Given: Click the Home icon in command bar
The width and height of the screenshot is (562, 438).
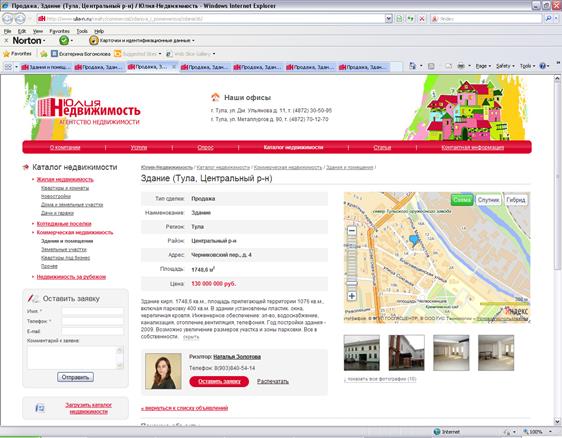Looking at the screenshot, I should click(413, 66).
